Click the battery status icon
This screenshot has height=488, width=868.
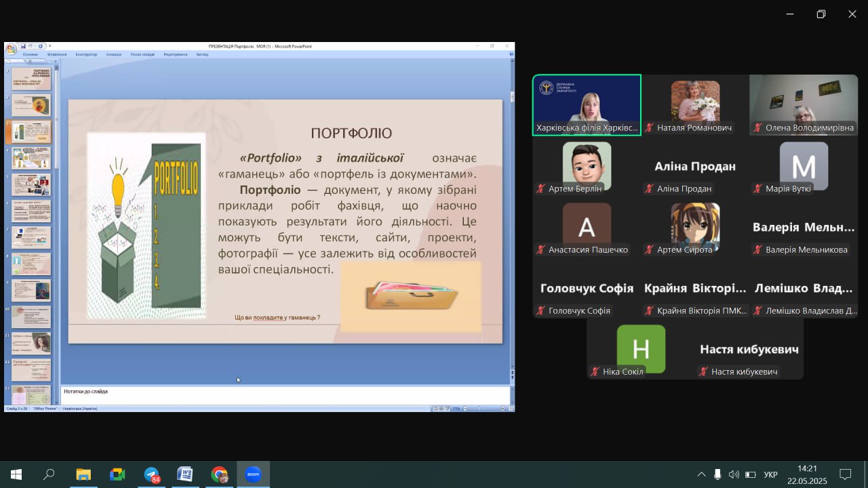click(751, 474)
